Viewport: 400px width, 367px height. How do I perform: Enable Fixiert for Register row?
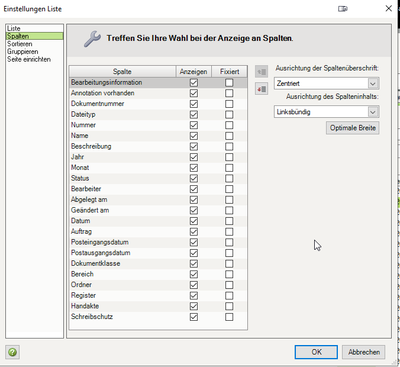click(x=229, y=296)
